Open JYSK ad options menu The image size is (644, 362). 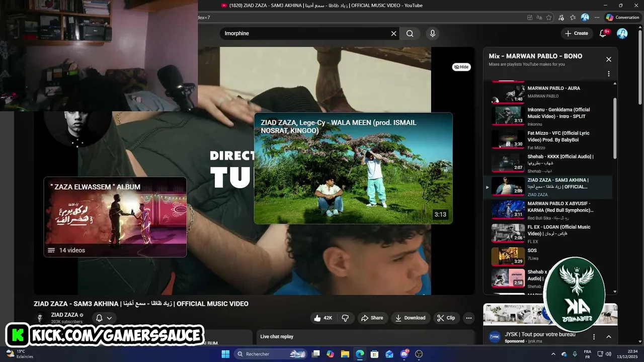coord(594,337)
